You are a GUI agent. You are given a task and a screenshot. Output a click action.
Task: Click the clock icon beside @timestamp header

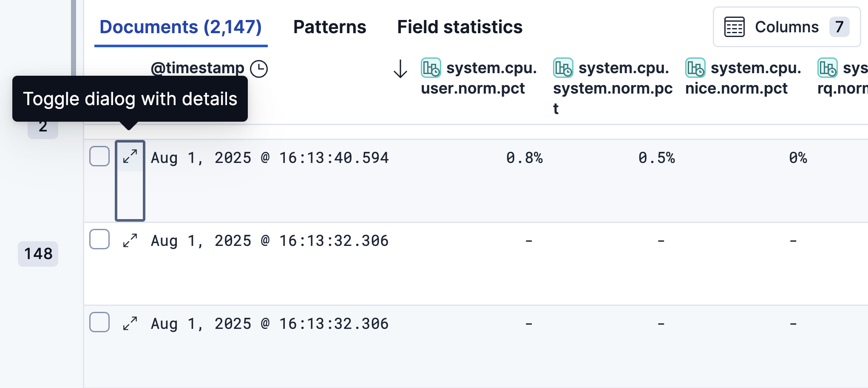click(x=259, y=68)
